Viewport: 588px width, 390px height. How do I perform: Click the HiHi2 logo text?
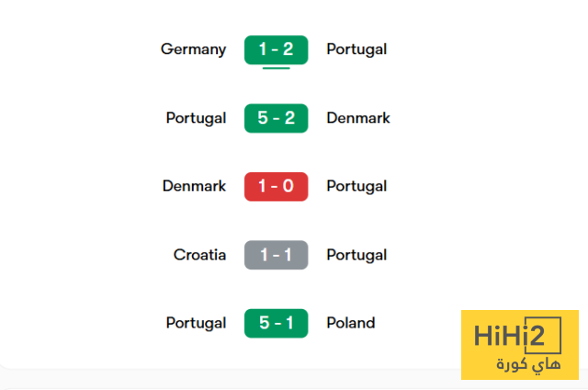point(519,337)
